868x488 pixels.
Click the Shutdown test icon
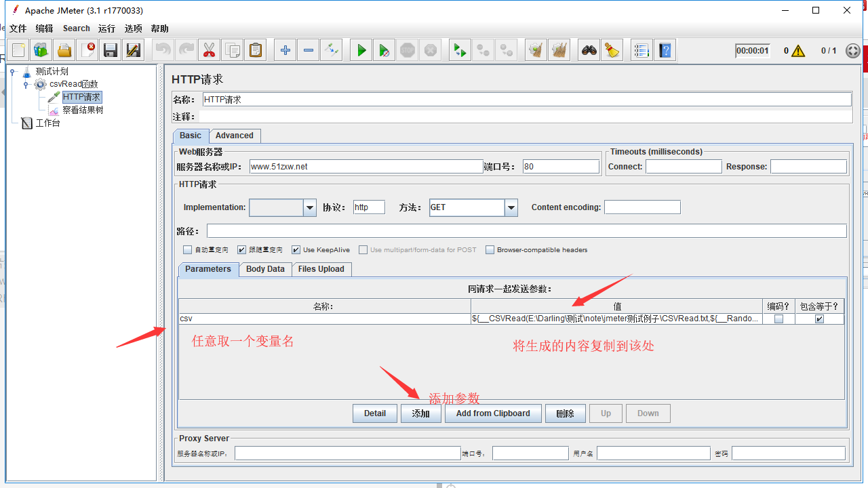431,50
